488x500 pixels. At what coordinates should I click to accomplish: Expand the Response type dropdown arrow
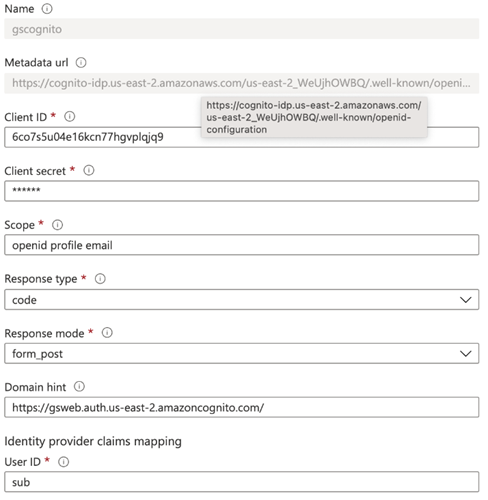pos(465,300)
